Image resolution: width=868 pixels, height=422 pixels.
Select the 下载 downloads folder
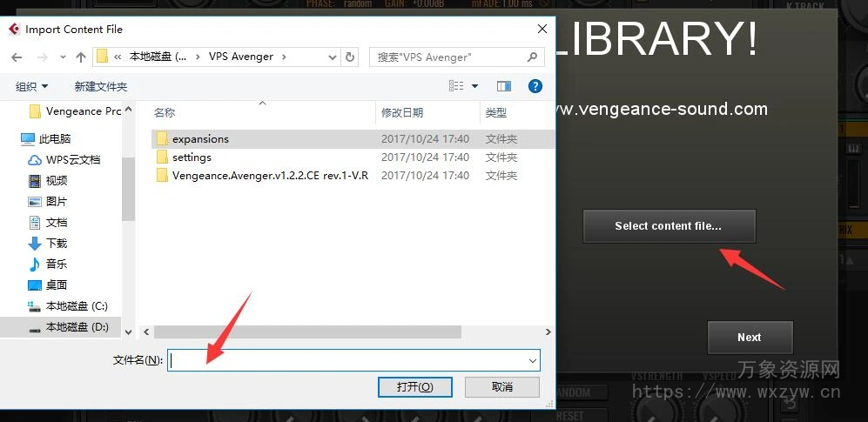[x=56, y=244]
